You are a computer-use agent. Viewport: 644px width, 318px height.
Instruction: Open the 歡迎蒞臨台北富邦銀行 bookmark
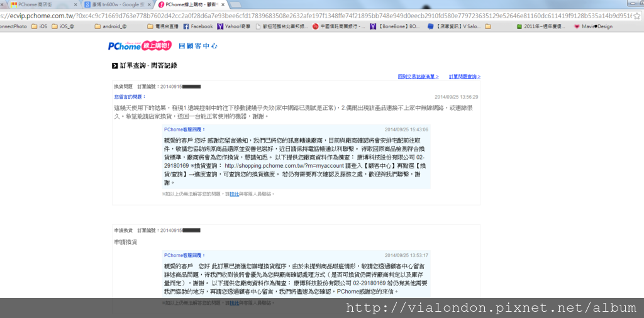[282, 26]
